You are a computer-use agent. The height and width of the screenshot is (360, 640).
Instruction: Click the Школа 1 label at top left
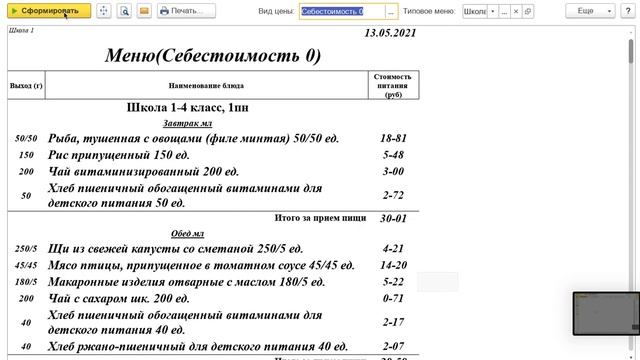21,30
